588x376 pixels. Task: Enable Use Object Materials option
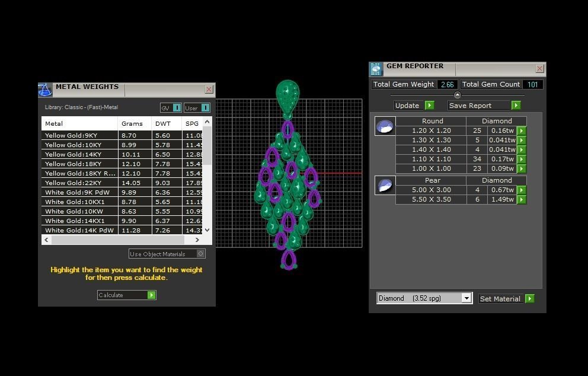pos(200,254)
